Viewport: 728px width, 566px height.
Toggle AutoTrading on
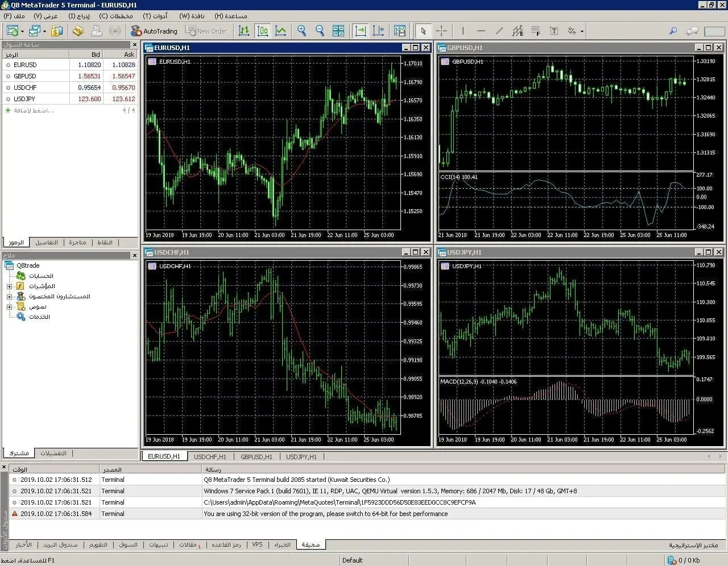(x=154, y=31)
